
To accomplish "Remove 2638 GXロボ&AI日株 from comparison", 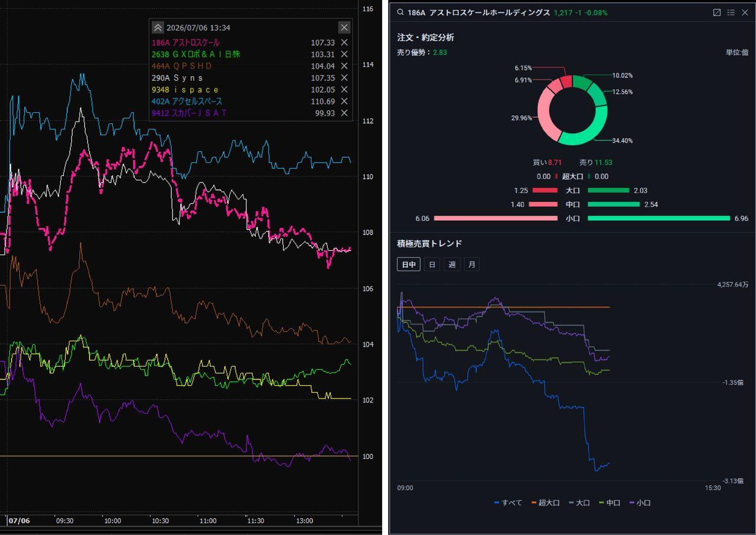I will coord(344,54).
